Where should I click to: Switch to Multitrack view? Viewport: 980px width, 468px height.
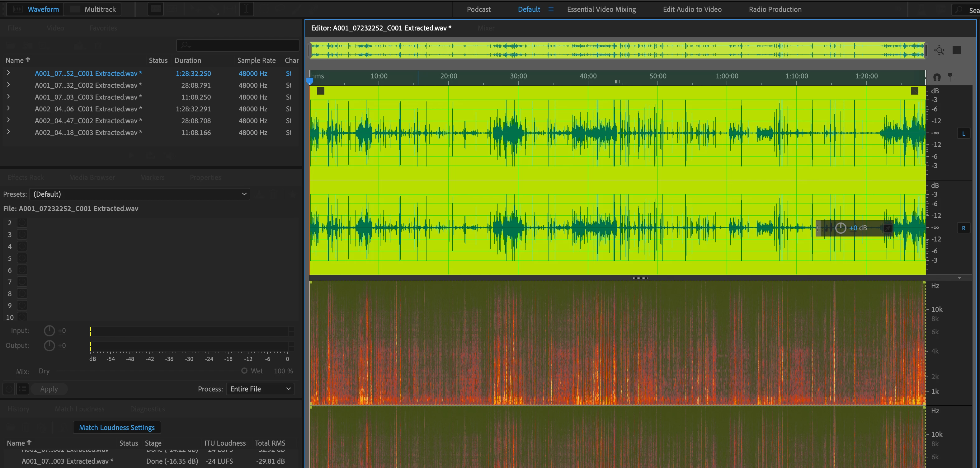pos(92,9)
